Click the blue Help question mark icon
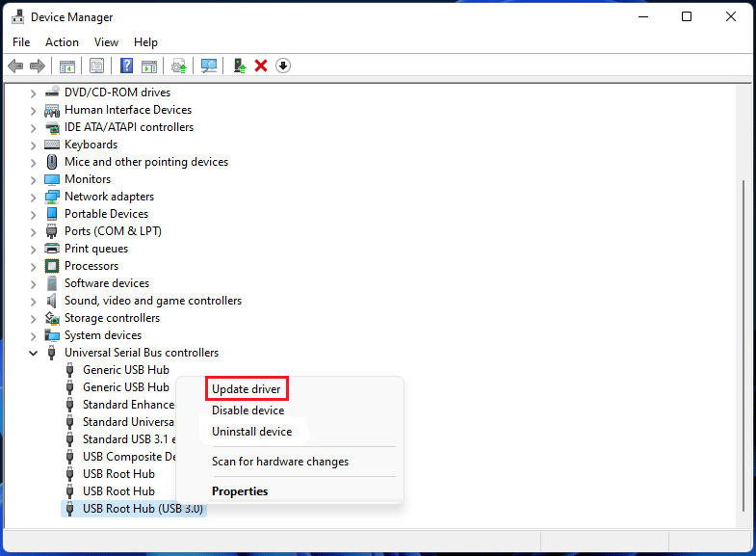 [126, 66]
